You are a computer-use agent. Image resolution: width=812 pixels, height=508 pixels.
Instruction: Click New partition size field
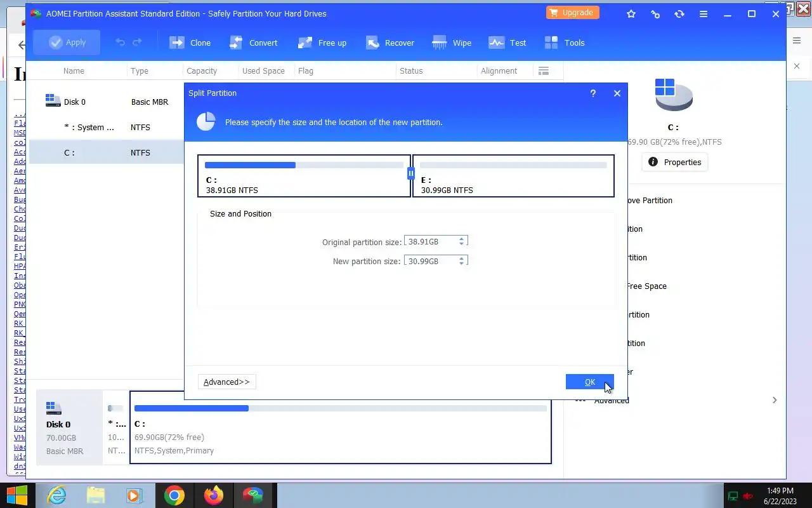tap(431, 261)
